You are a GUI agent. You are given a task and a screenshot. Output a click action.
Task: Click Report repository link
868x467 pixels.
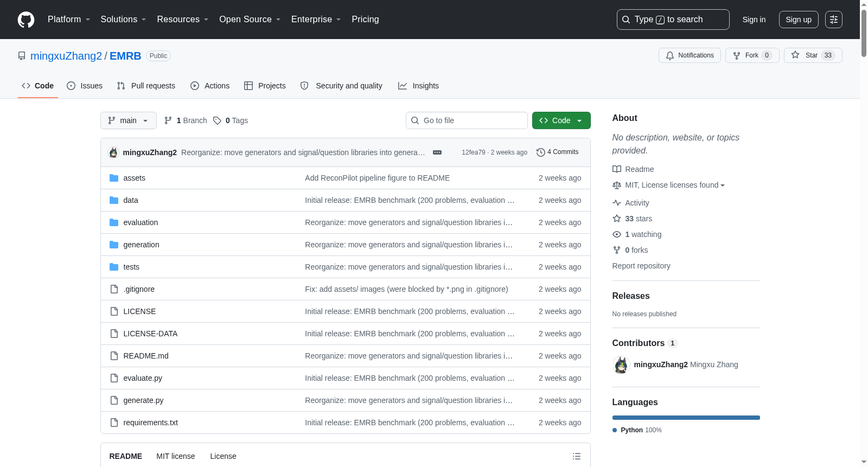[x=641, y=266]
